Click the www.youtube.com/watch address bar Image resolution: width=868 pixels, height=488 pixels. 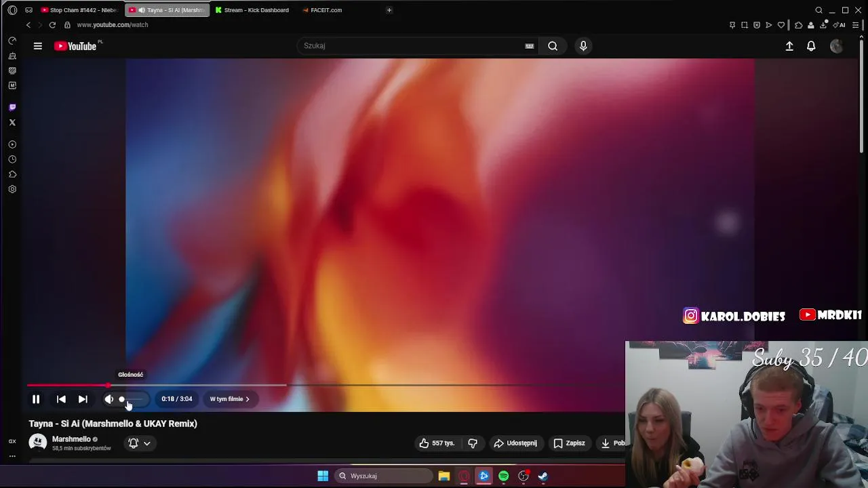pyautogui.click(x=113, y=25)
